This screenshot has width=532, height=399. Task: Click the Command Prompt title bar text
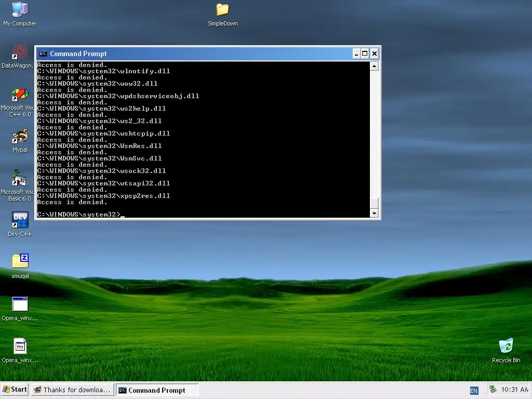click(78, 54)
